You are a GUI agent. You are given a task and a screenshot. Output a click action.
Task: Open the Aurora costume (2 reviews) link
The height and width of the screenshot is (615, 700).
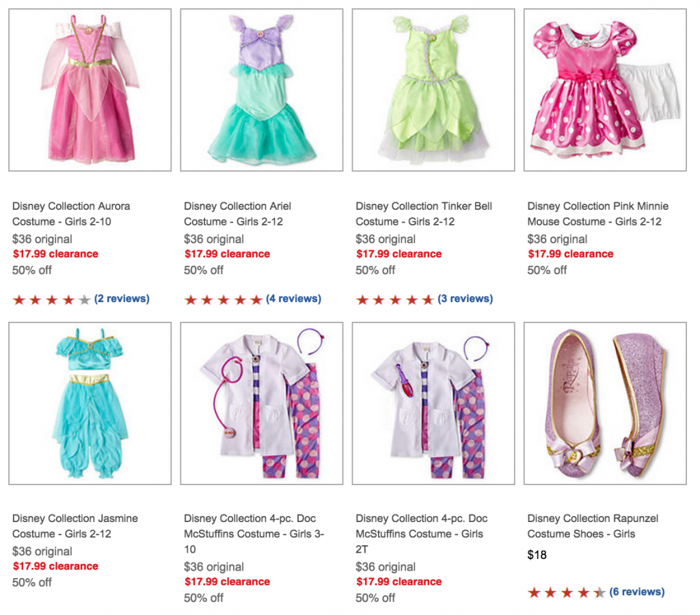point(122,299)
